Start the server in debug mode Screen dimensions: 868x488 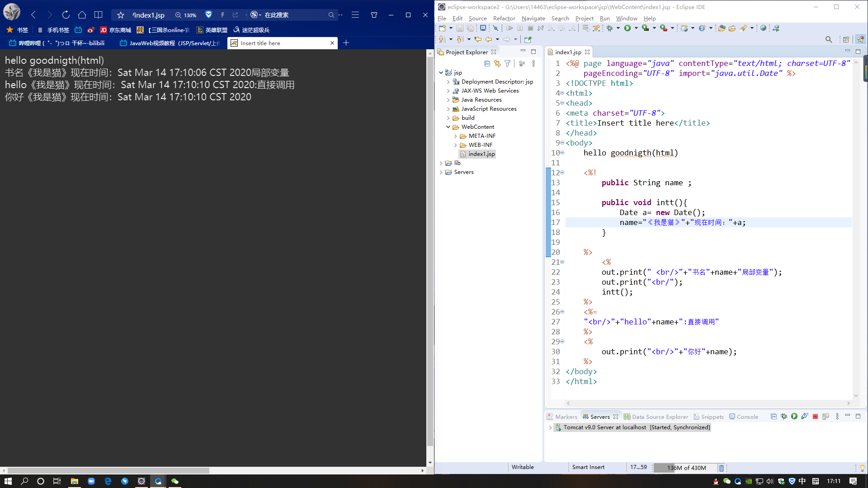click(784, 417)
